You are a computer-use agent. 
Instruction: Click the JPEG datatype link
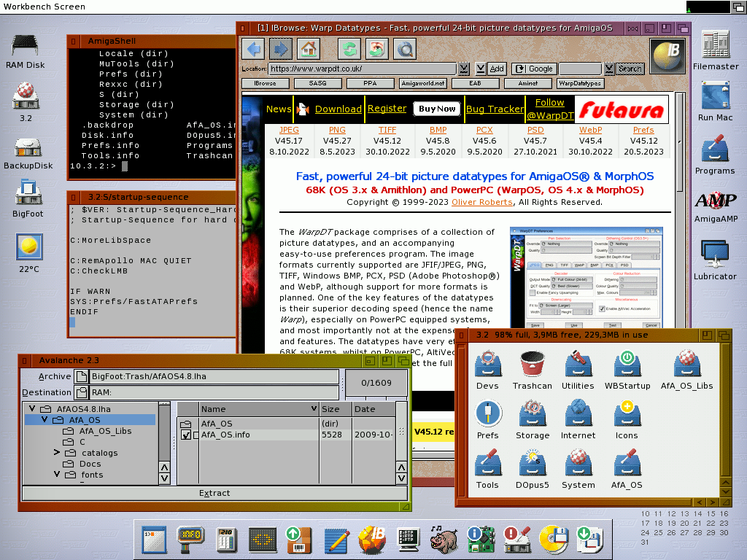tap(289, 130)
